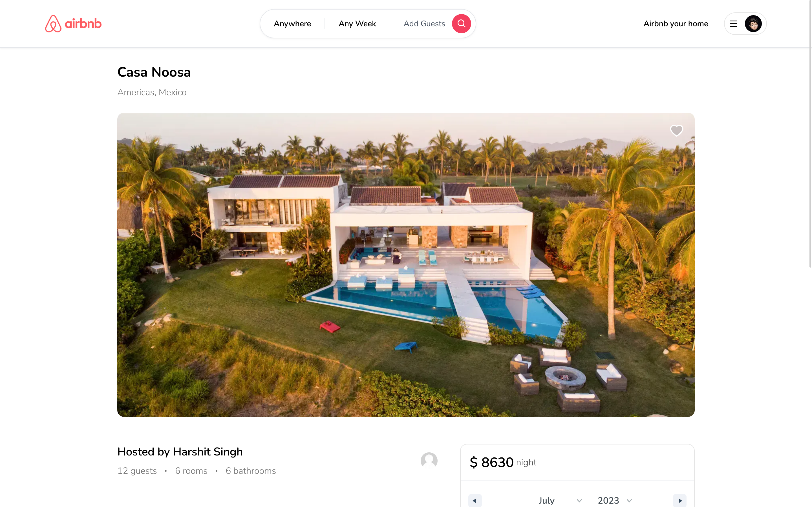Go to the previous calendar month

[475, 501]
